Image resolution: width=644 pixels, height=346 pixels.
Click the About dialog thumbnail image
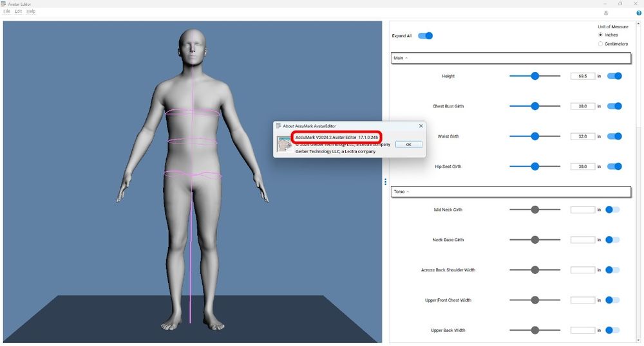[x=284, y=144]
